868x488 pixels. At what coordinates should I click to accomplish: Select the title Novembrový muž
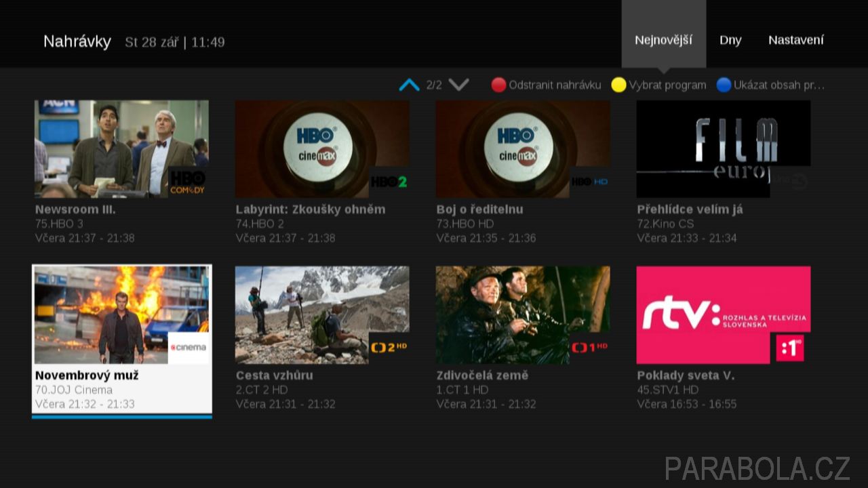pos(87,375)
